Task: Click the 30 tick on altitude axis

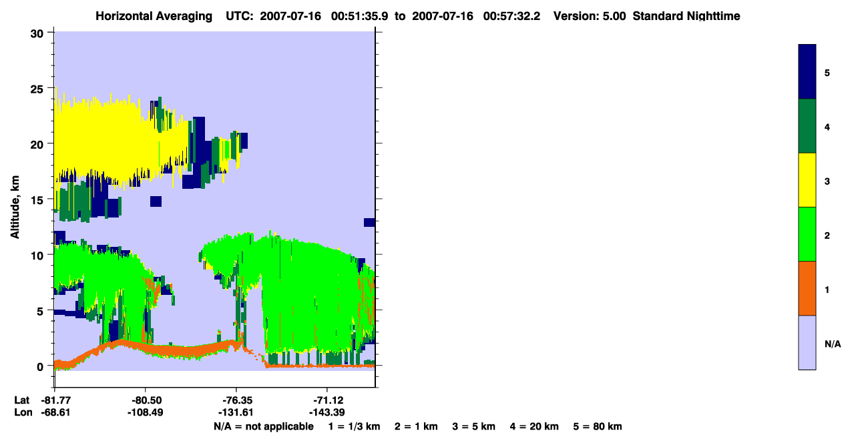Action: click(39, 33)
